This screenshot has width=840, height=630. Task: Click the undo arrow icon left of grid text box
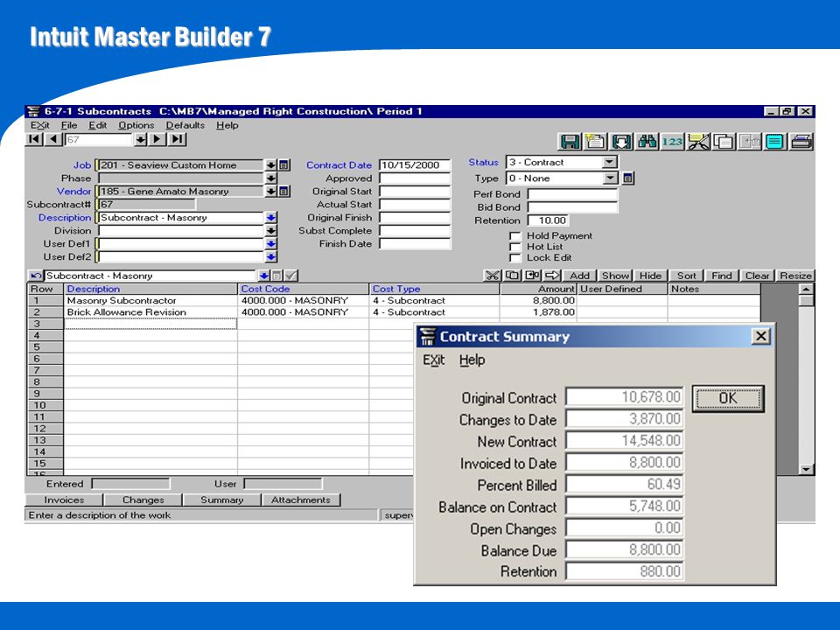tap(35, 276)
